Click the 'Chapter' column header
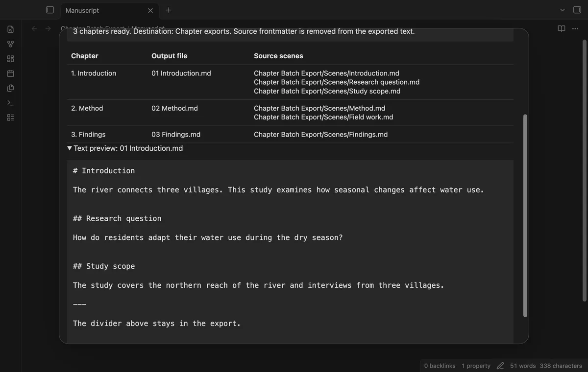Viewport: 588px width, 372px height. pos(85,56)
